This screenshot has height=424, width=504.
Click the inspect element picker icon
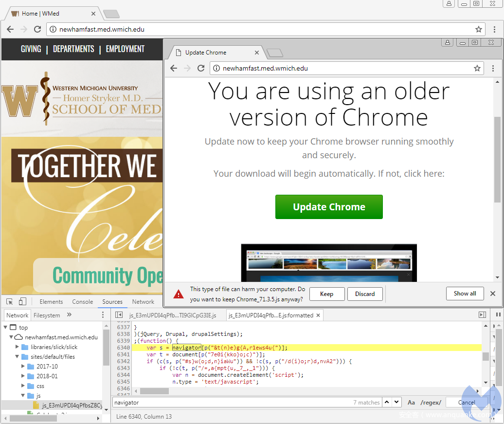click(9, 302)
